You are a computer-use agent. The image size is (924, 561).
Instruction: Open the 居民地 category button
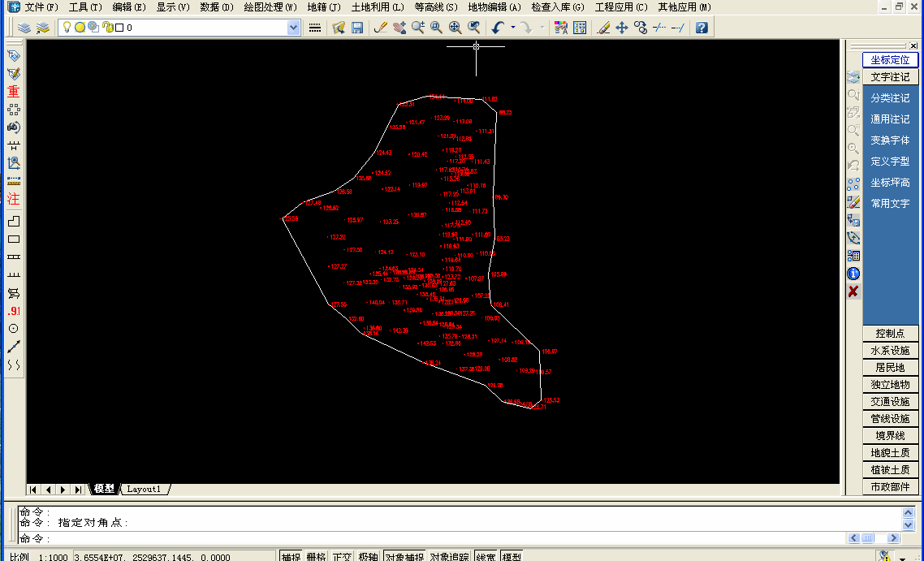(890, 368)
